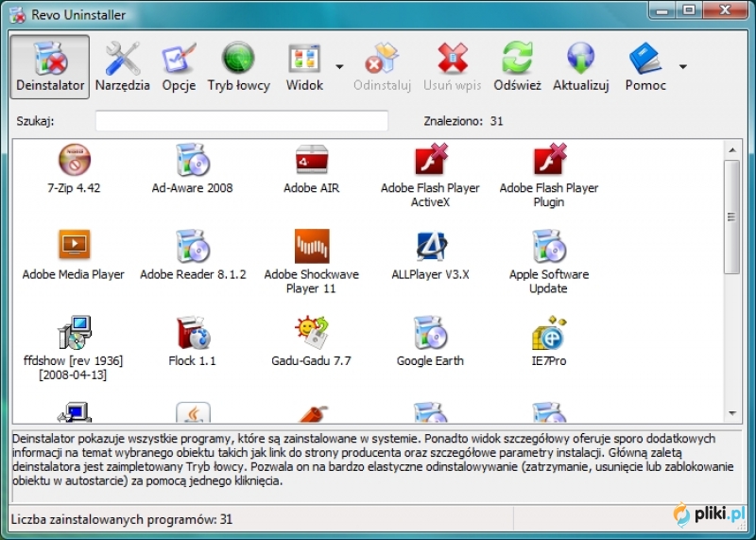Image resolution: width=756 pixels, height=540 pixels.
Task: Select IE7Pro program icon
Action: 549,333
